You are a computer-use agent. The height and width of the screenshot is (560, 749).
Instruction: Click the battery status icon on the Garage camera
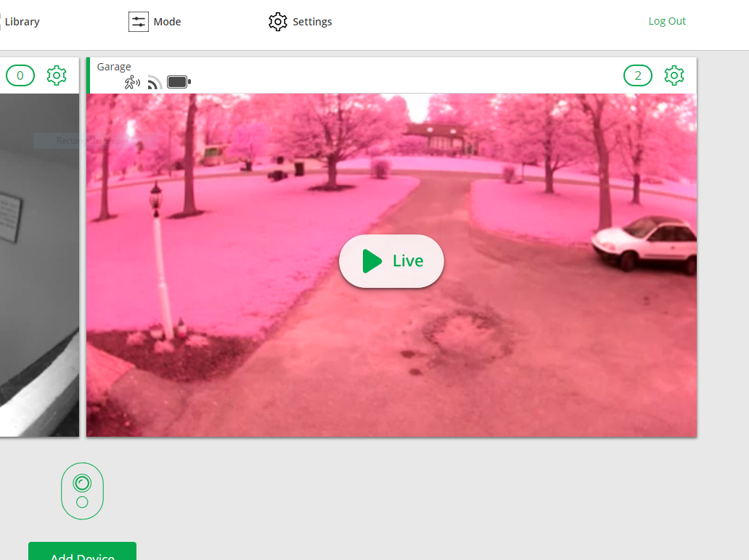coord(179,81)
